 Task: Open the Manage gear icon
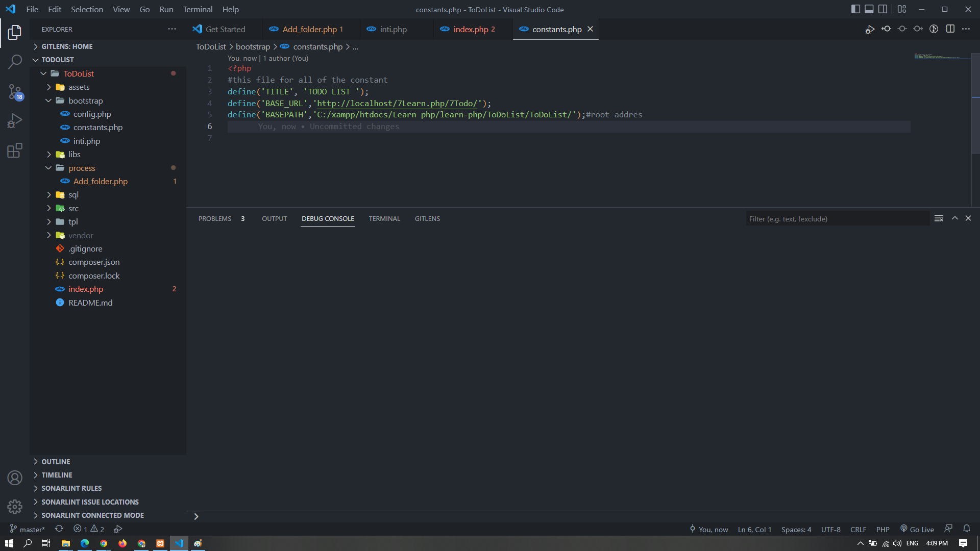coord(15,507)
